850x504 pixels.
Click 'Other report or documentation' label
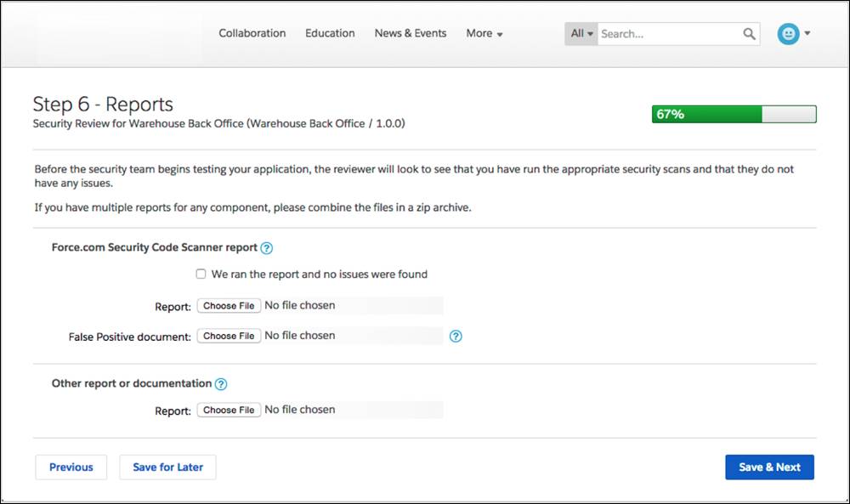tap(132, 383)
